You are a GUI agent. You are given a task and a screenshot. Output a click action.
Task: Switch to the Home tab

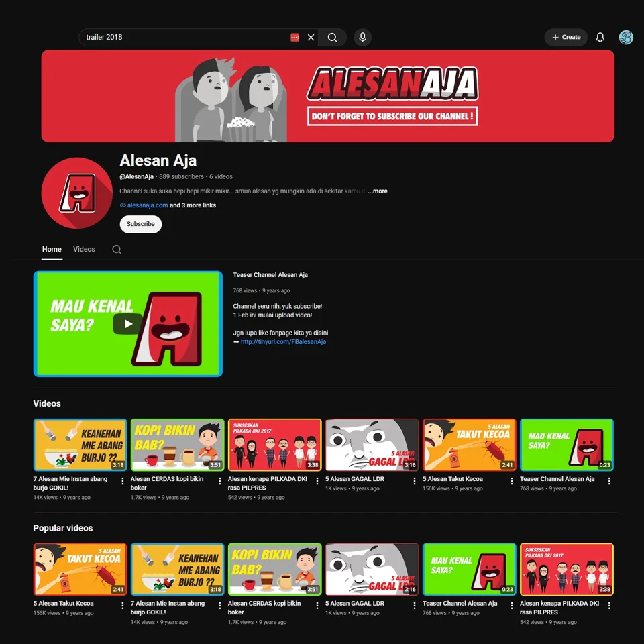point(52,250)
